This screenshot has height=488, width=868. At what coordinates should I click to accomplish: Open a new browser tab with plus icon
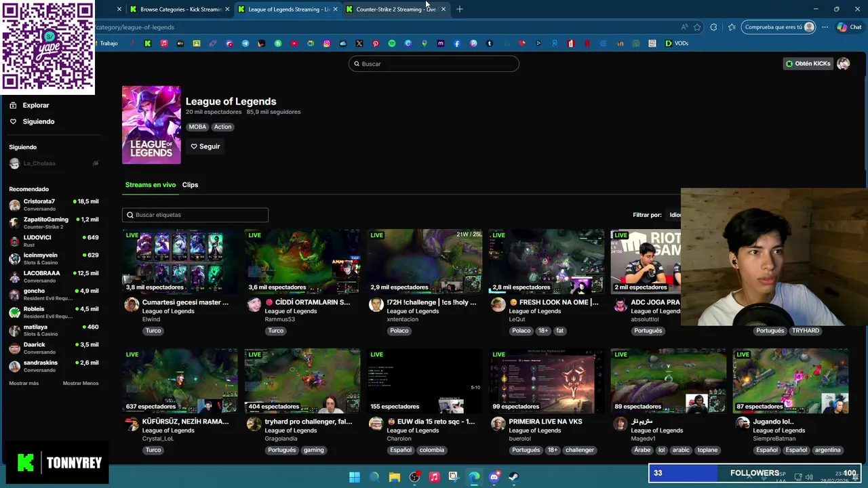tap(459, 9)
